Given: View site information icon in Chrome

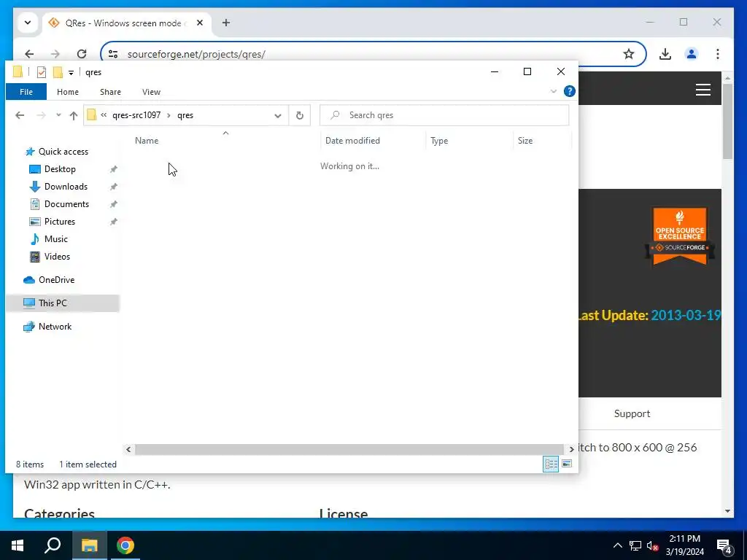Looking at the screenshot, I should pos(113,54).
